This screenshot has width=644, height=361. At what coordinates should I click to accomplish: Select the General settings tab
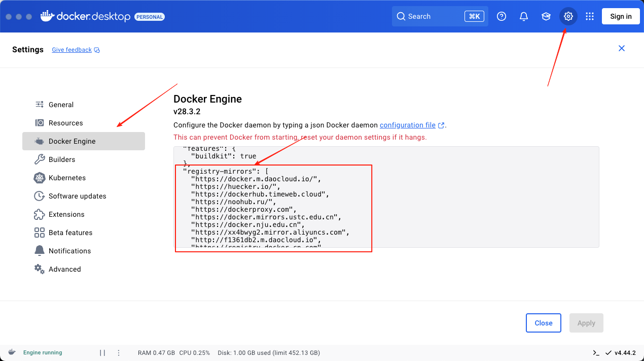84,105
